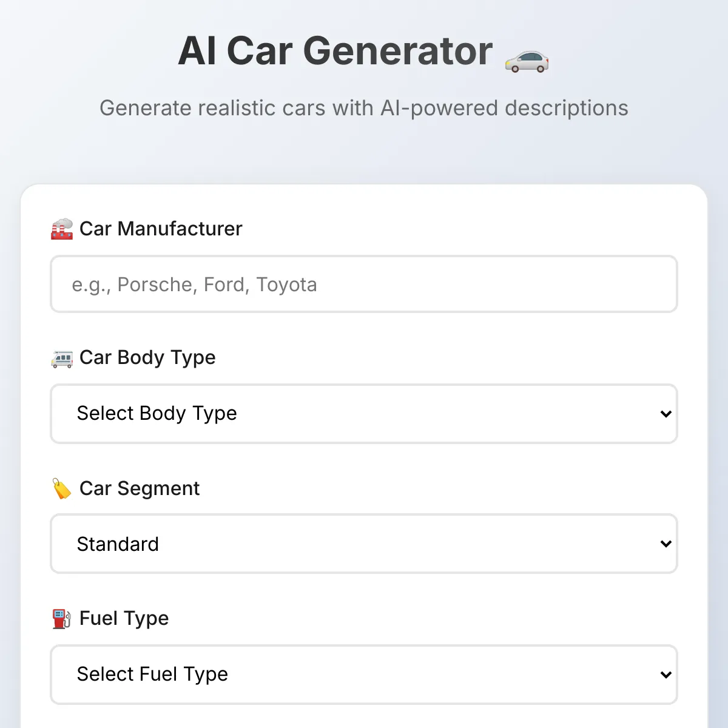
Task: Click the Generate realistic cars subtitle text
Action: (x=364, y=108)
